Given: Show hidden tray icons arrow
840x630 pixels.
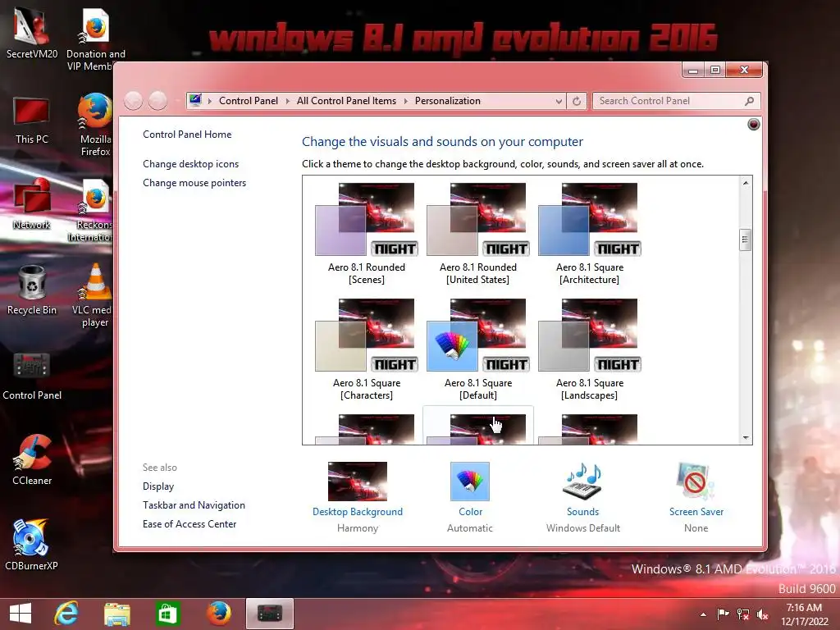Looking at the screenshot, I should point(703,614).
